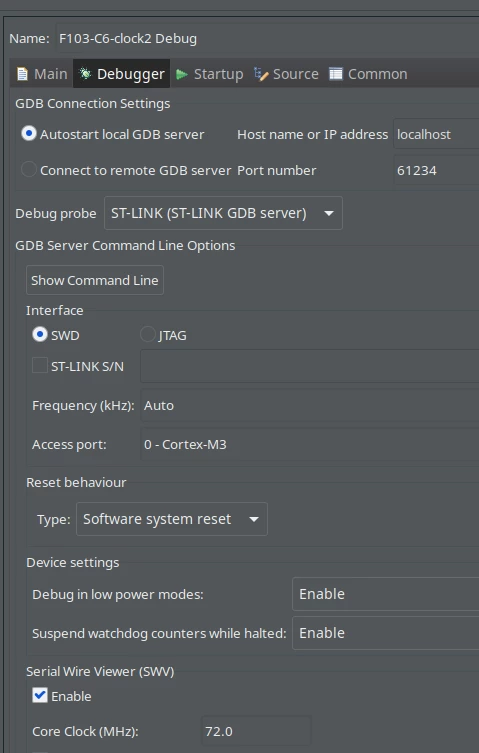The width and height of the screenshot is (479, 753).
Task: Enable the ST-LINK S/N checkbox
Action: point(40,365)
